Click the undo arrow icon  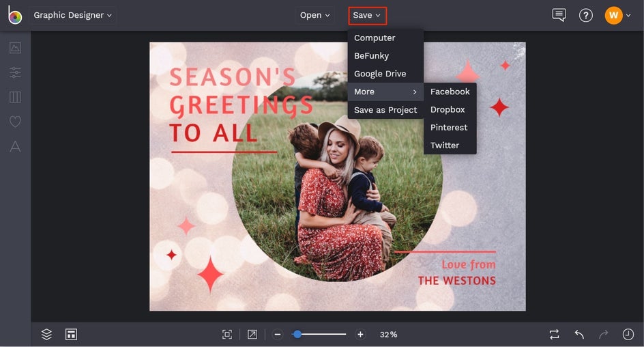pyautogui.click(x=579, y=334)
